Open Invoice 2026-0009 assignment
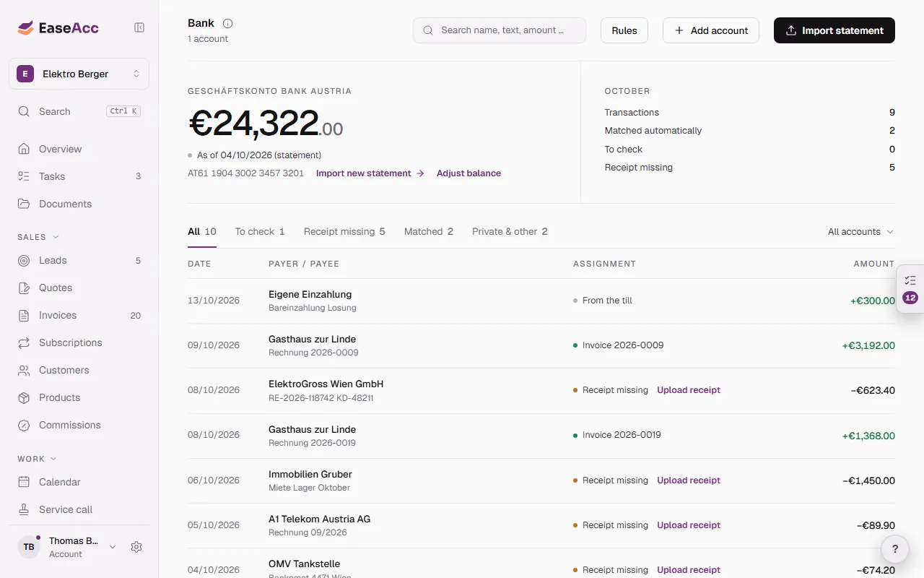 click(623, 345)
